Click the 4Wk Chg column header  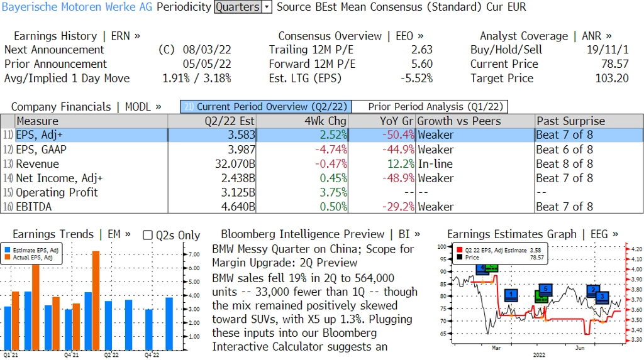(303, 121)
